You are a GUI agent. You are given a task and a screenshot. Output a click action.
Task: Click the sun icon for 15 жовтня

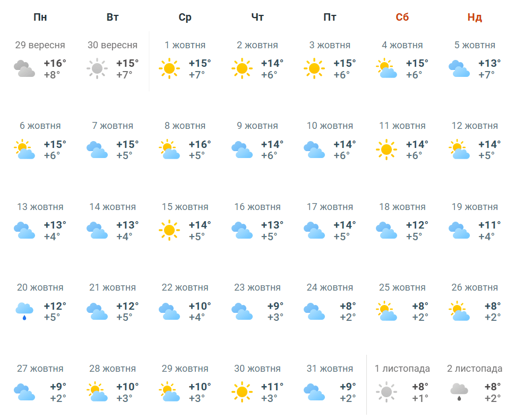(x=169, y=230)
